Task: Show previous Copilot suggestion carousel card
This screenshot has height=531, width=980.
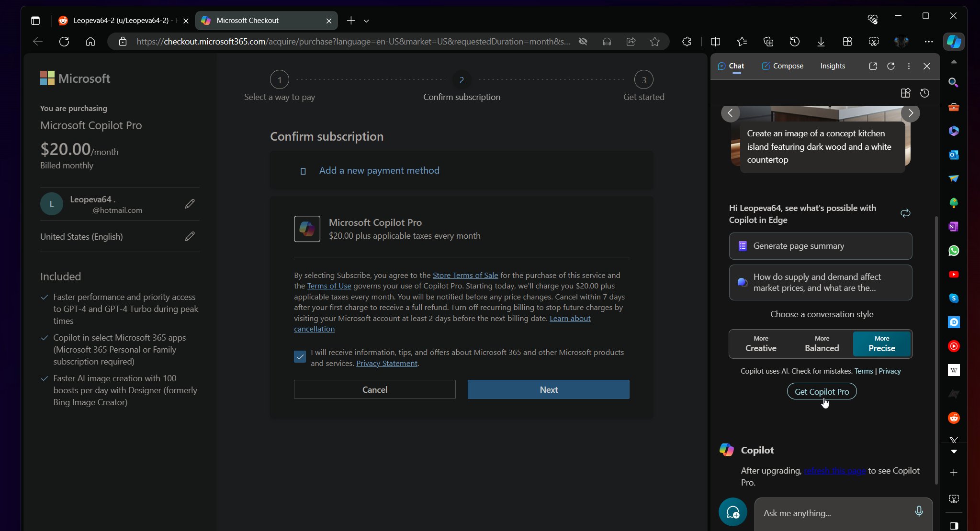Action: pyautogui.click(x=730, y=113)
